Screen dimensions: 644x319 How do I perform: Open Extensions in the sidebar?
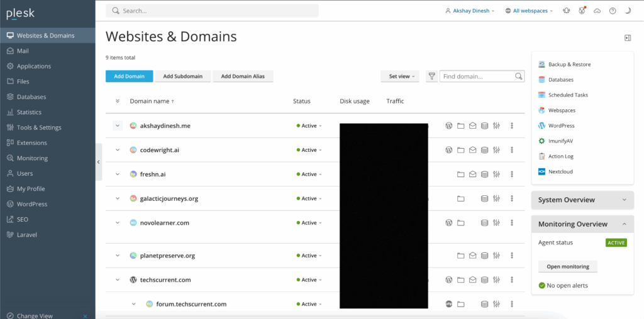tap(48, 143)
